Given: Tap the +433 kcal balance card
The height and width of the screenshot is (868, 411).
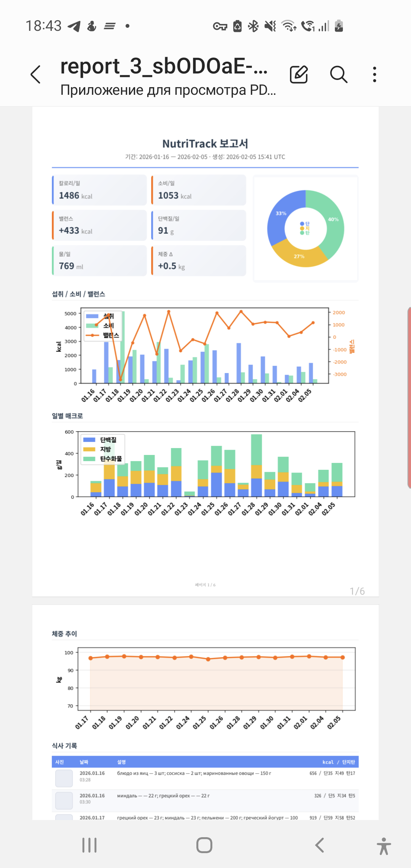Looking at the screenshot, I should [x=99, y=225].
